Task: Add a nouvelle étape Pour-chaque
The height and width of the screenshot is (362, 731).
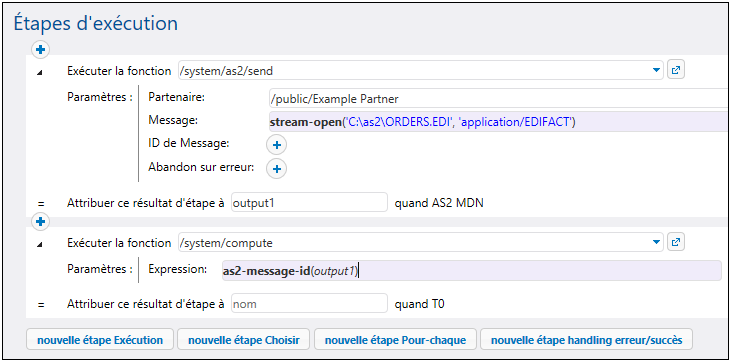Action: point(395,340)
